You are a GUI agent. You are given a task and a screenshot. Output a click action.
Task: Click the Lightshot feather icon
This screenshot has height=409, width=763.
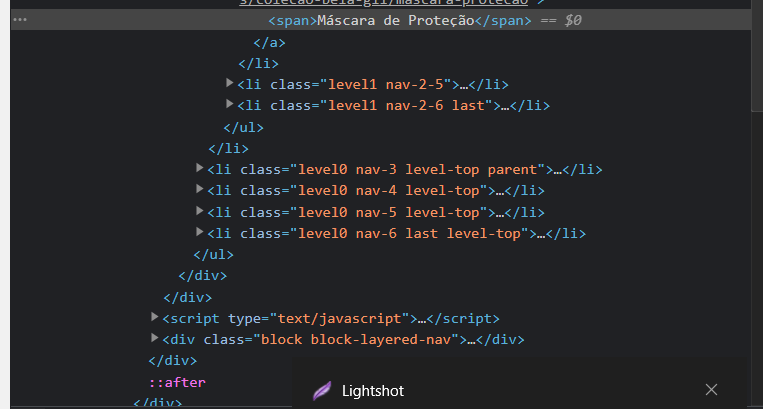[x=320, y=390]
